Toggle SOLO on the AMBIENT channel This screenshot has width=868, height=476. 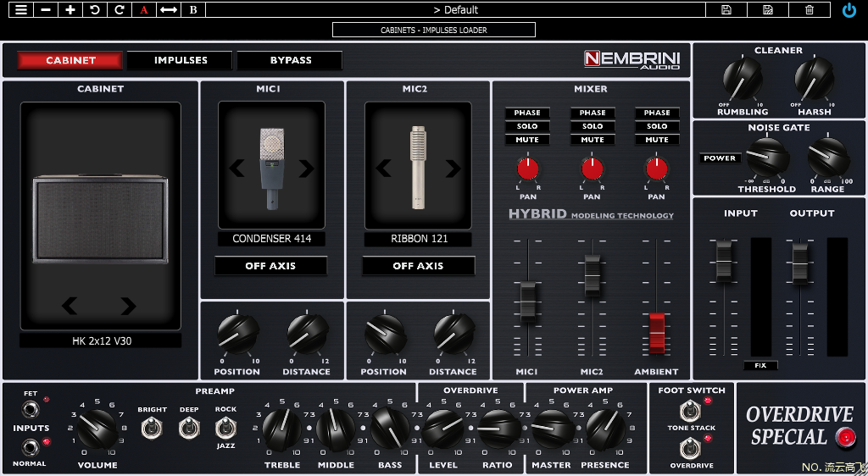[657, 126]
